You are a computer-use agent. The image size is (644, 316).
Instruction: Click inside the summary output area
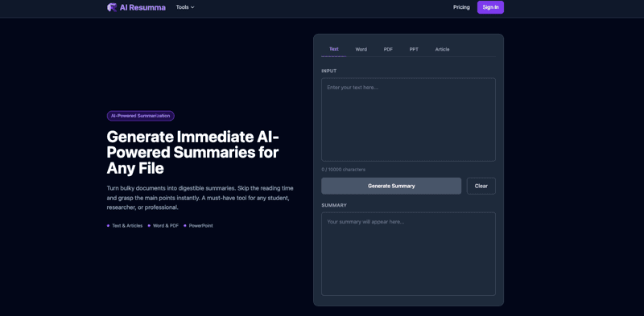408,253
